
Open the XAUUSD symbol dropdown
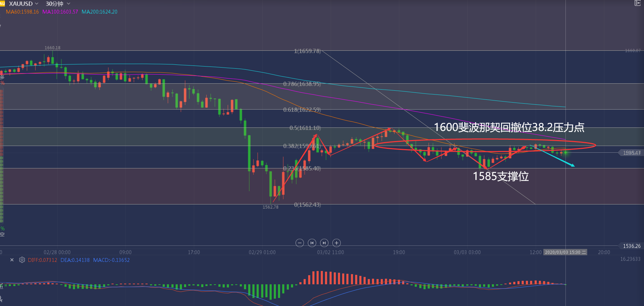coord(23,4)
